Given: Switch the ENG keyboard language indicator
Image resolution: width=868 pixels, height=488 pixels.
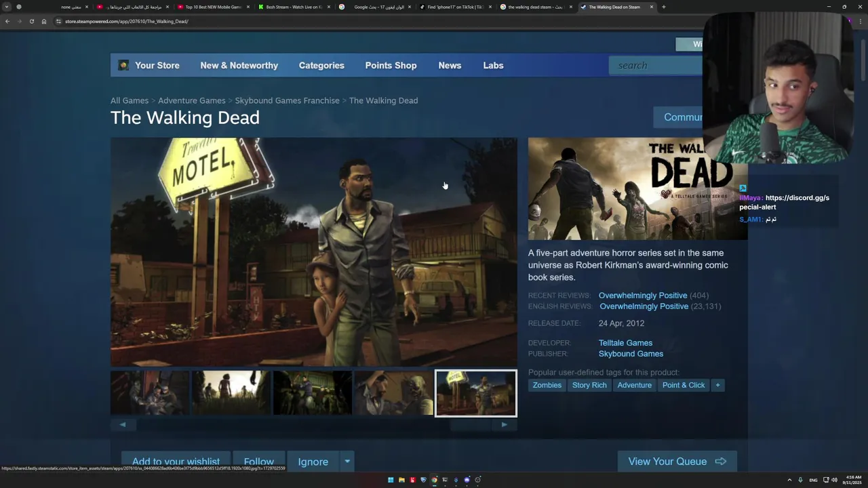Looking at the screenshot, I should tap(813, 480).
